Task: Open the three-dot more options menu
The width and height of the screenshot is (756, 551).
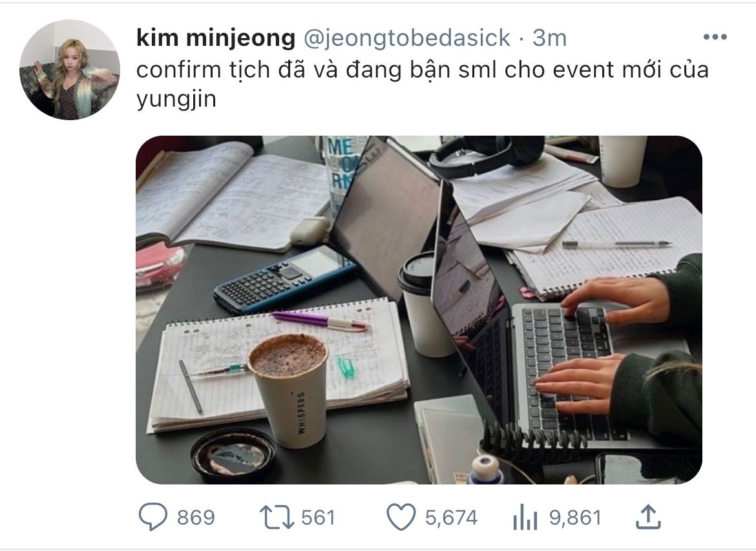Action: pyautogui.click(x=715, y=37)
